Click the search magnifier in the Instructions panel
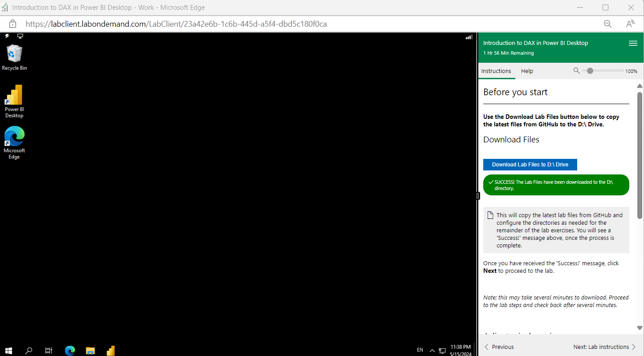Viewport: 644px width, 356px height. point(577,71)
